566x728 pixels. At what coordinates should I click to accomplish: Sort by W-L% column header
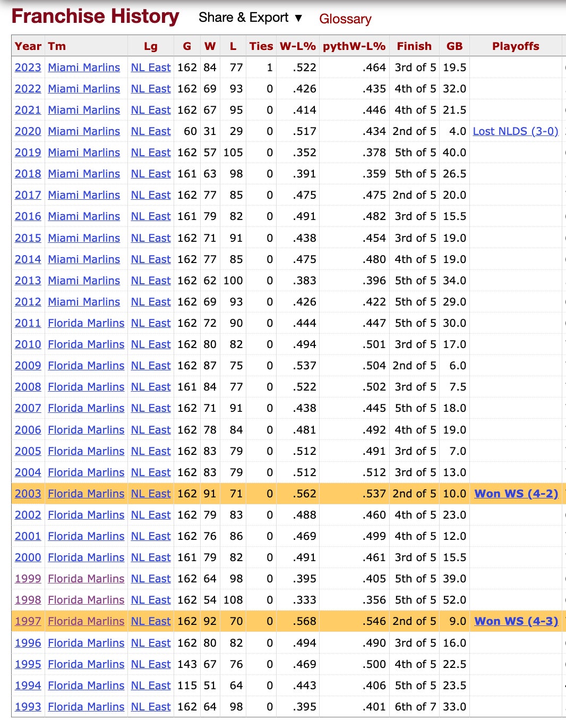coord(297,46)
